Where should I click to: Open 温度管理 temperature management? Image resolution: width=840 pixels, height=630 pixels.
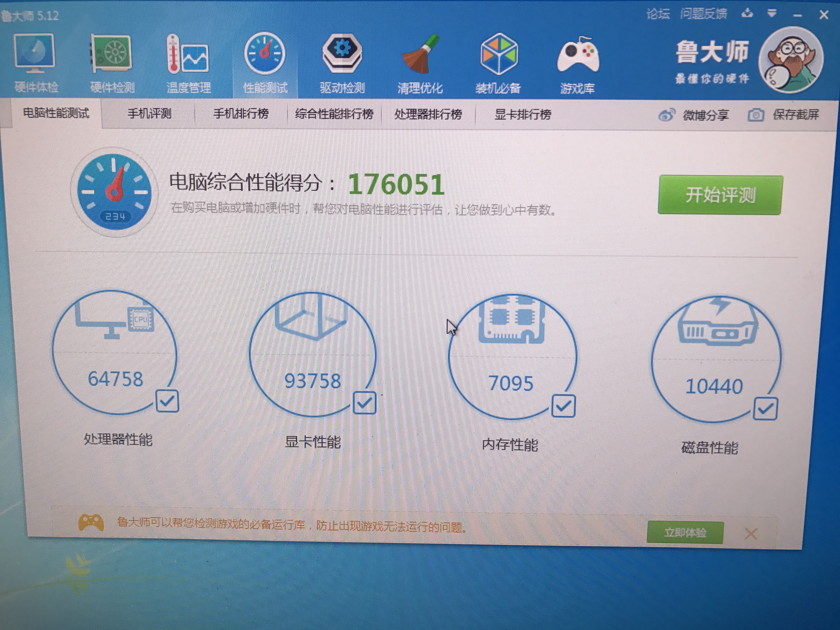point(189,63)
